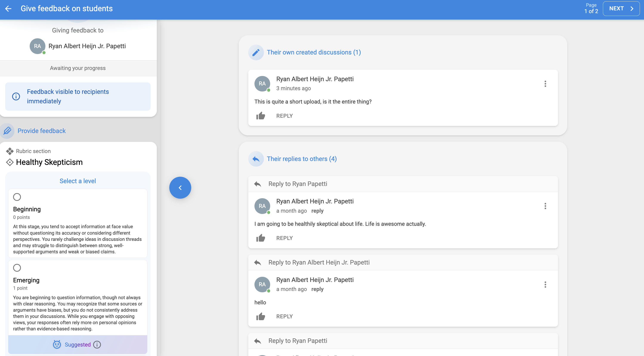Screen dimensions: 644x356
Task: Like the 'hello' reply
Action: 260,316
